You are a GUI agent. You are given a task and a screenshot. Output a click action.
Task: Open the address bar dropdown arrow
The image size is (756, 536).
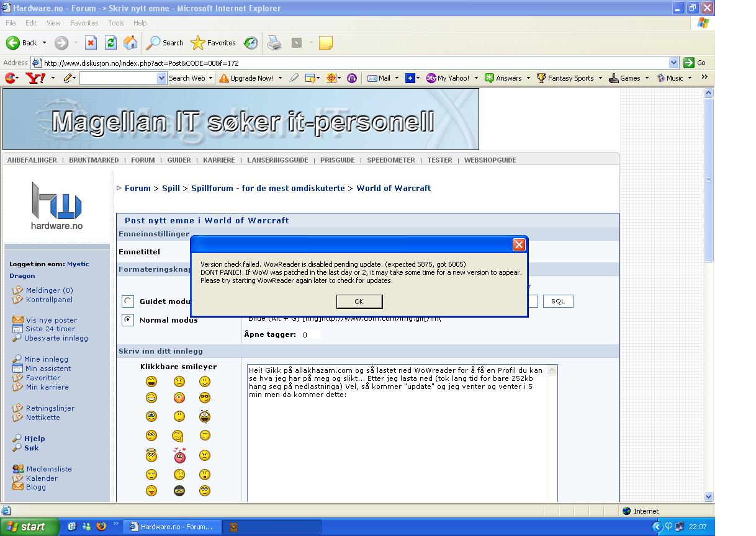(x=674, y=63)
